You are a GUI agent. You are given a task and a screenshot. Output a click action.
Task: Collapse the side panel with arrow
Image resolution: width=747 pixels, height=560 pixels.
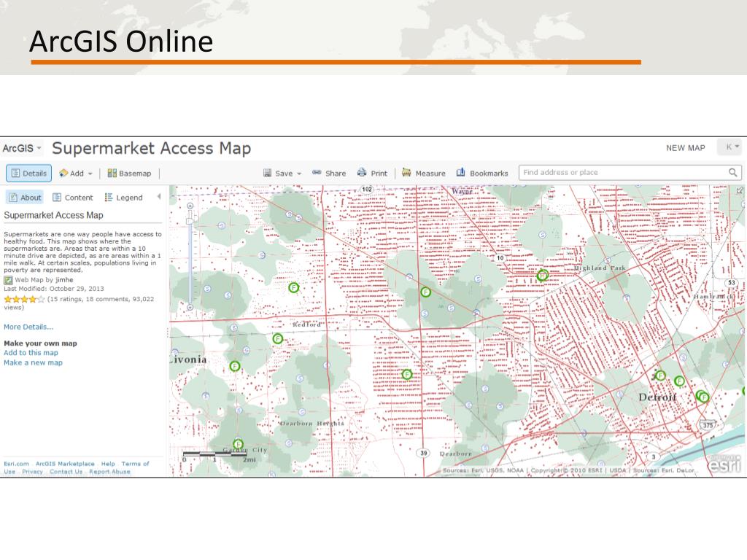[x=159, y=197]
